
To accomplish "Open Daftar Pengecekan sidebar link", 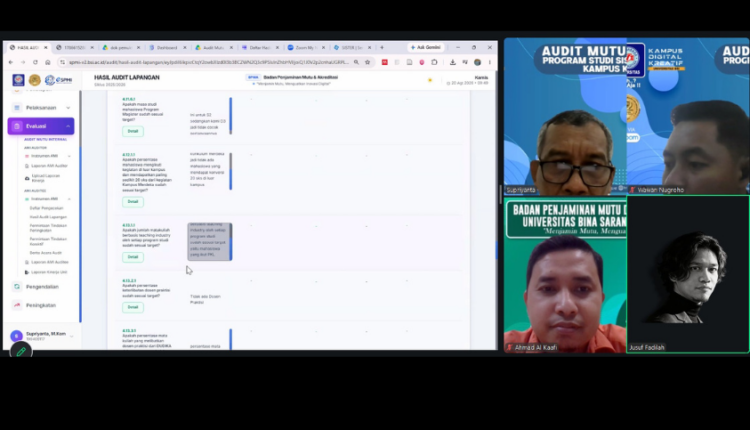I will (x=46, y=208).
